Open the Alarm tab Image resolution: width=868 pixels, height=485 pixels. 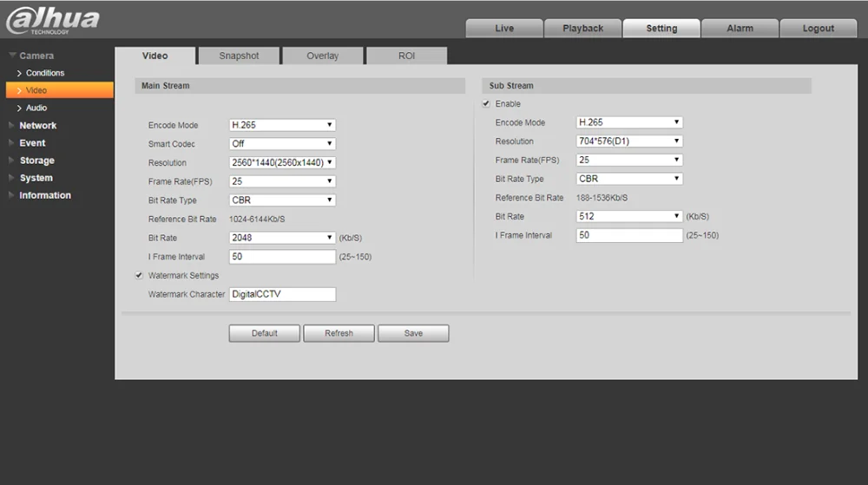(740, 29)
